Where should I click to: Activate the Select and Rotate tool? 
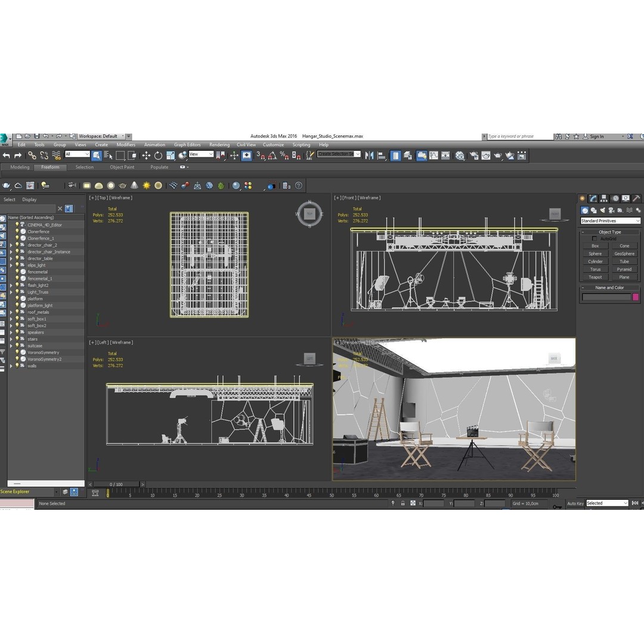click(x=158, y=156)
